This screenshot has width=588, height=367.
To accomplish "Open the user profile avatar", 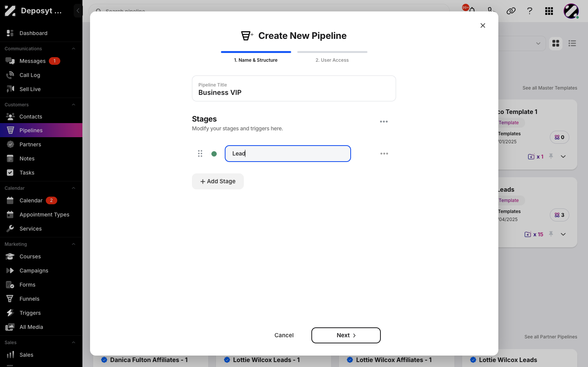I will 571,11.
